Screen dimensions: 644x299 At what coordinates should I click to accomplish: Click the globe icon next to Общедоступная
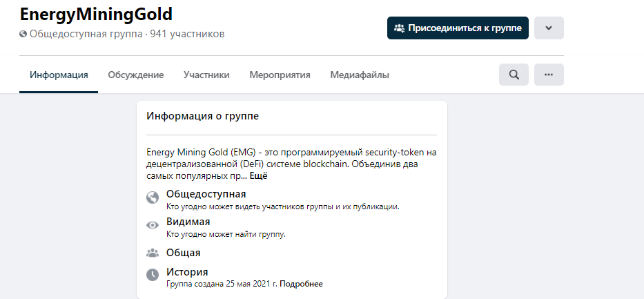[153, 198]
